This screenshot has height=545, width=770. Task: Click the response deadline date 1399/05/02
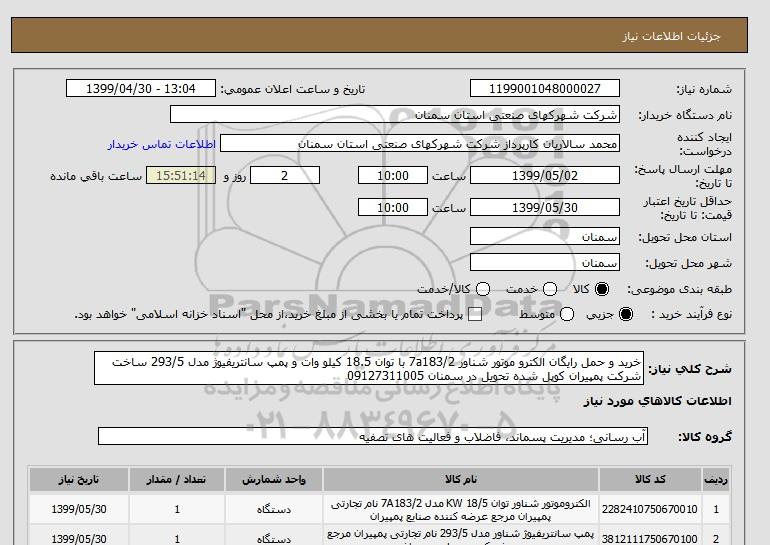545,175
